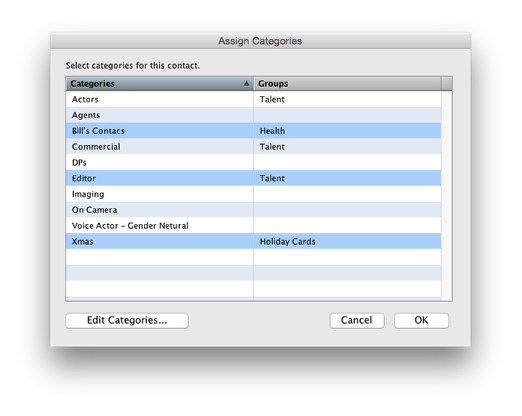The width and height of the screenshot is (522, 416).
Task: Click the Health group cell
Action: coord(347,131)
